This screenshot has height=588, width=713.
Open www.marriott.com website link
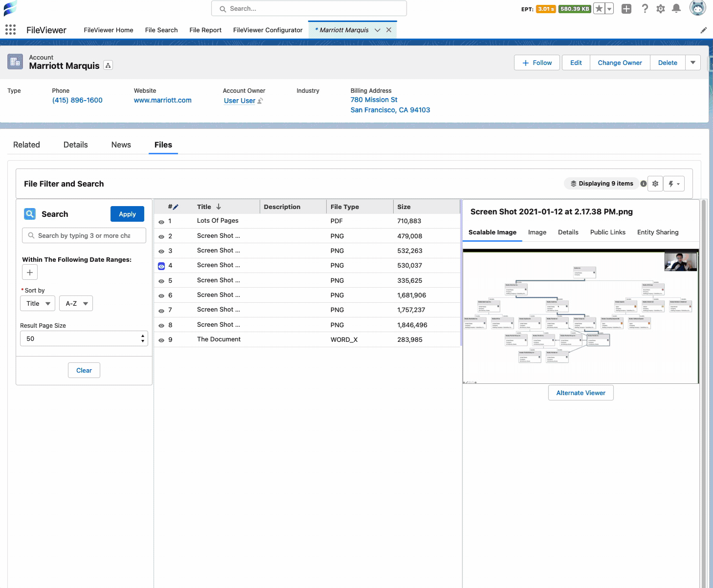163,100
